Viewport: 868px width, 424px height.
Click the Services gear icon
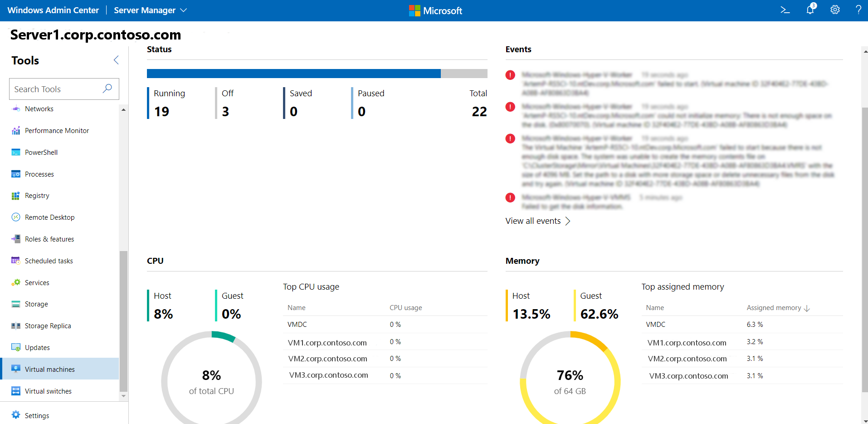pyautogui.click(x=16, y=282)
